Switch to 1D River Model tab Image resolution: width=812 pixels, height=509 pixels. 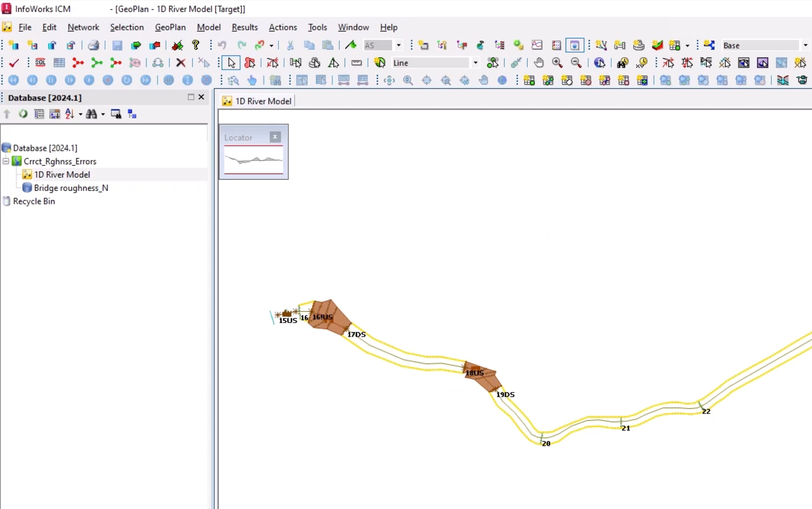tap(263, 101)
